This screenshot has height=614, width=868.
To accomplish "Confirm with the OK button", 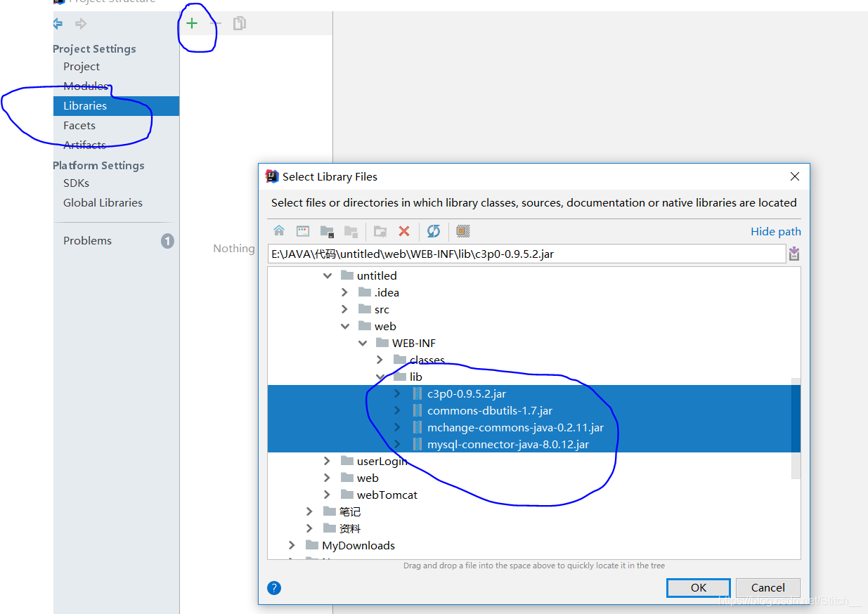I will coord(699,587).
